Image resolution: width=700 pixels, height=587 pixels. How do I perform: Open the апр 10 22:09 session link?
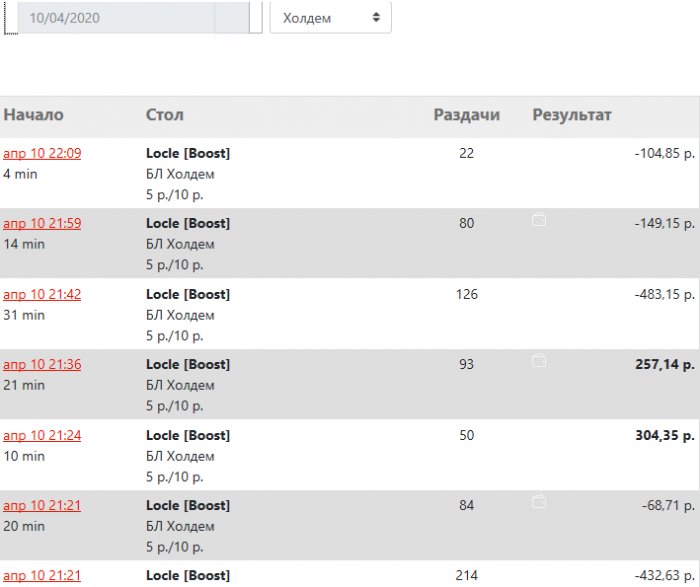[x=42, y=153]
